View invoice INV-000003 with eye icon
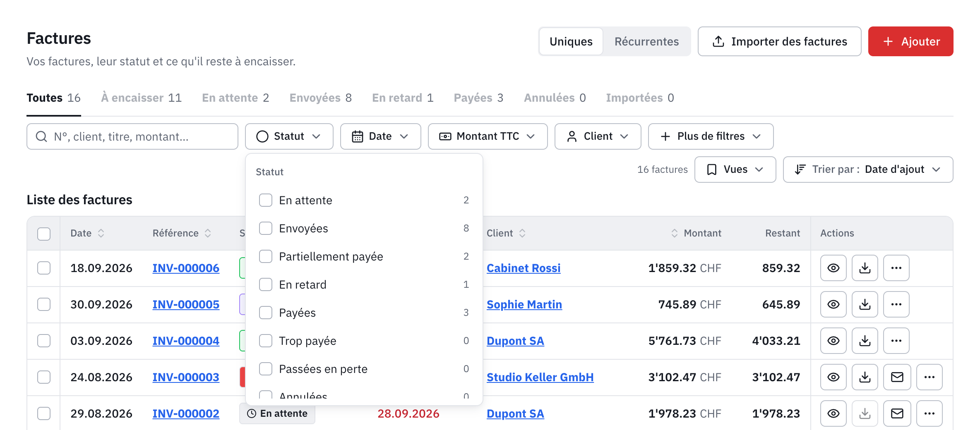Screen dimensions: 980x430 (833, 377)
